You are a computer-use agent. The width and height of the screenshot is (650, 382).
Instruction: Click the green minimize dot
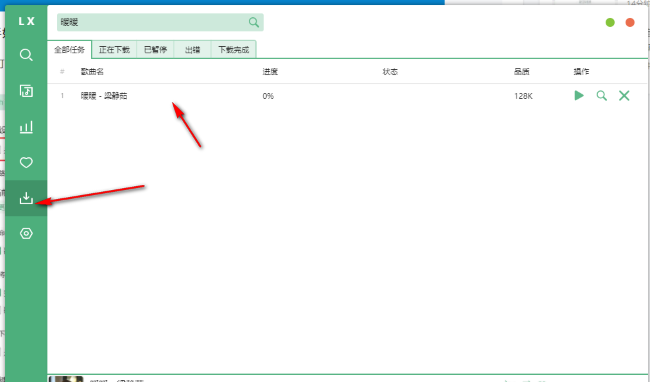click(610, 22)
